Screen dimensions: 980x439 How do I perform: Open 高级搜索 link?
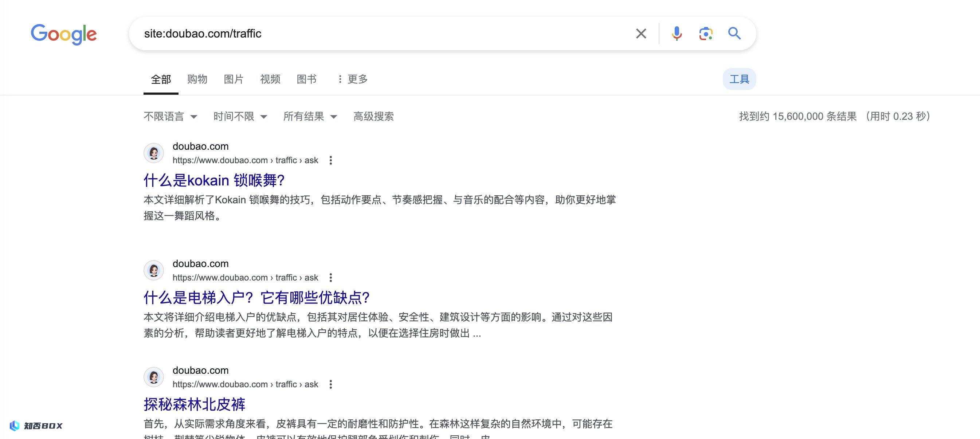[x=373, y=117]
